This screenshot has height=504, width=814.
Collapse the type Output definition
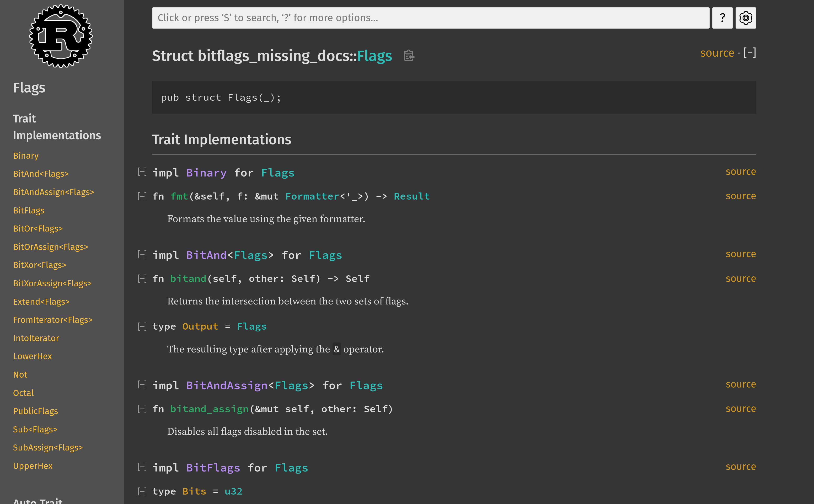[x=142, y=326]
